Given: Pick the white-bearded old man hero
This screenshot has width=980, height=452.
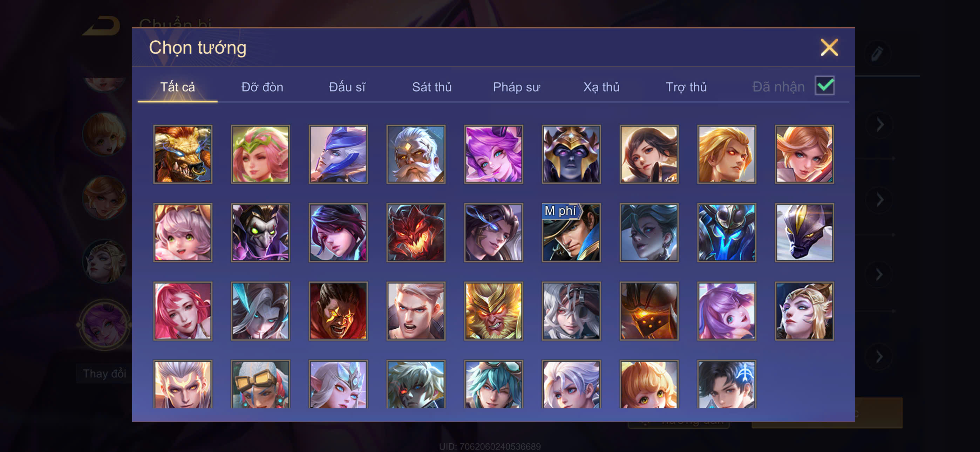Looking at the screenshot, I should pos(416,154).
